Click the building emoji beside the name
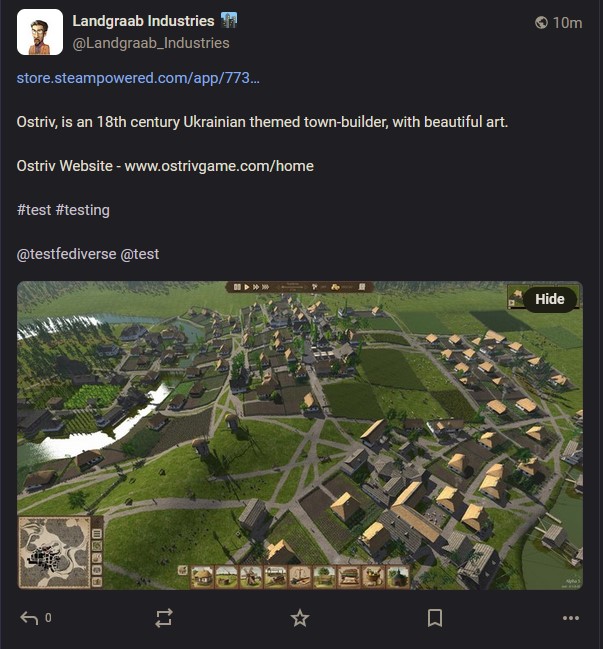Screen dimensions: 603x649 (x=228, y=20)
